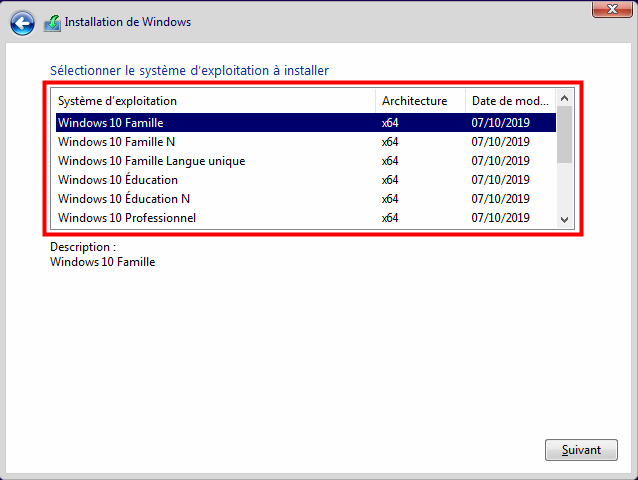638x480 pixels.
Task: Click the scrollbar track below the thumb
Action: point(564,188)
